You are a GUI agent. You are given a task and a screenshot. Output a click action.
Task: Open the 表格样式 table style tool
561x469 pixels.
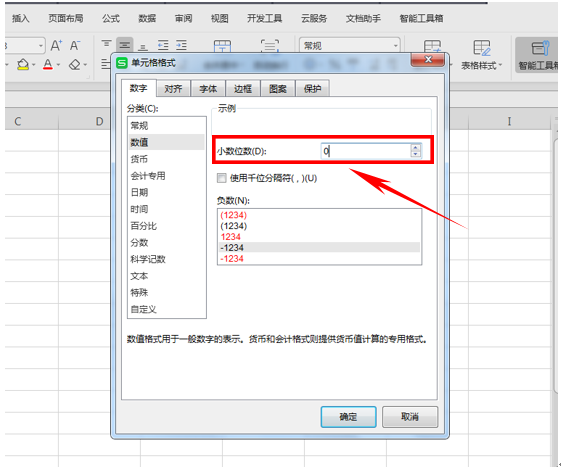[x=481, y=54]
